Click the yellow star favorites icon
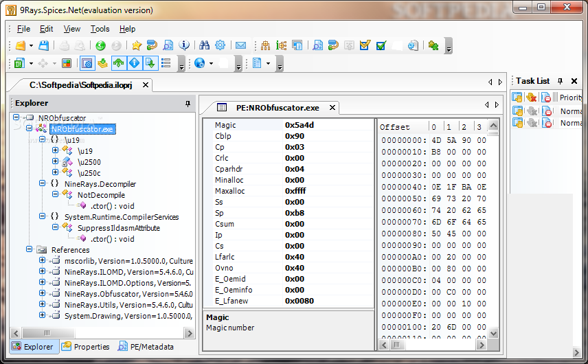This screenshot has height=364, width=588. tap(137, 46)
